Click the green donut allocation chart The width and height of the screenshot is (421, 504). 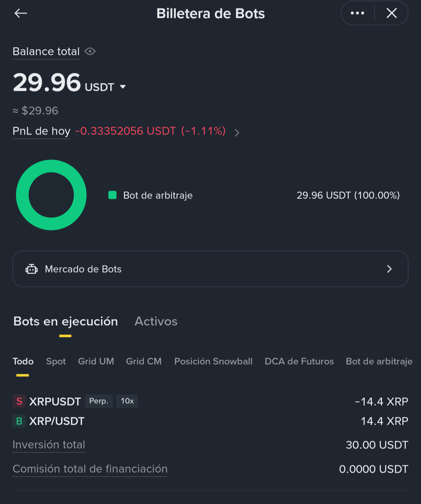point(51,195)
